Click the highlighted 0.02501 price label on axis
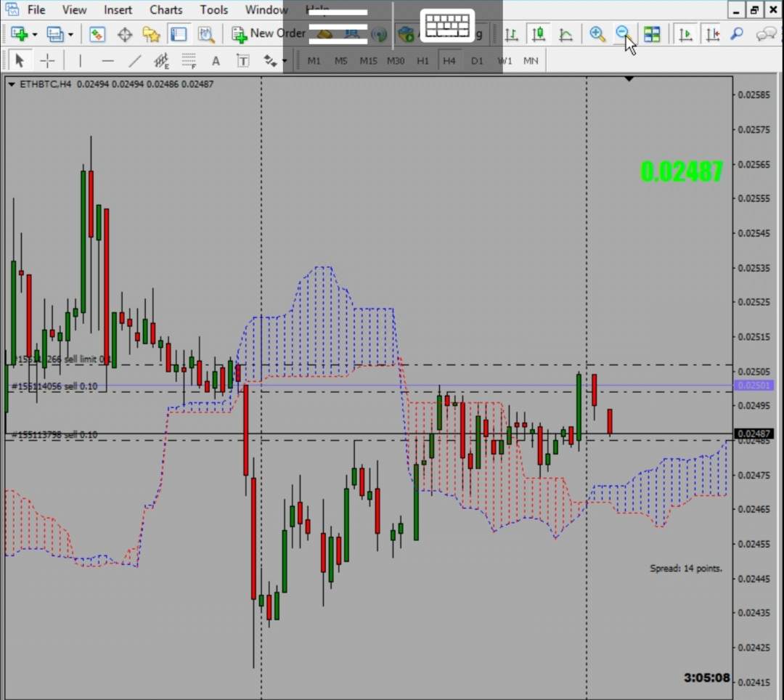 click(754, 386)
